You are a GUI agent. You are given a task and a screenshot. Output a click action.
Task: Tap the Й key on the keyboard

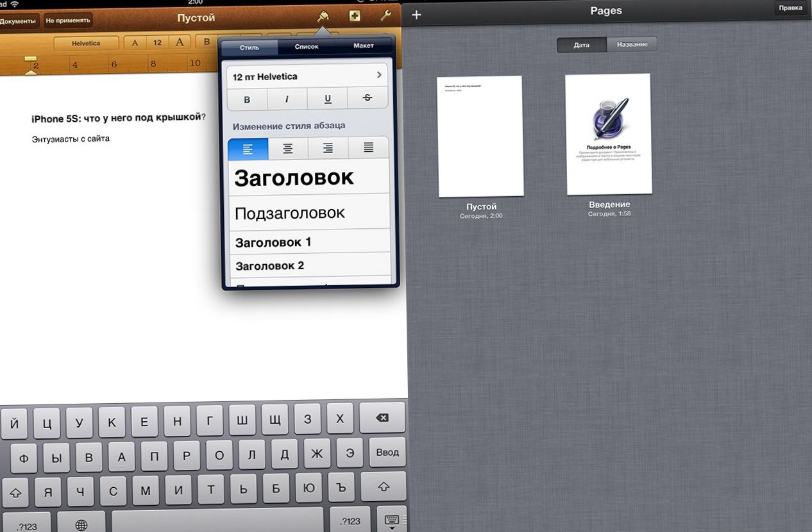(x=14, y=423)
